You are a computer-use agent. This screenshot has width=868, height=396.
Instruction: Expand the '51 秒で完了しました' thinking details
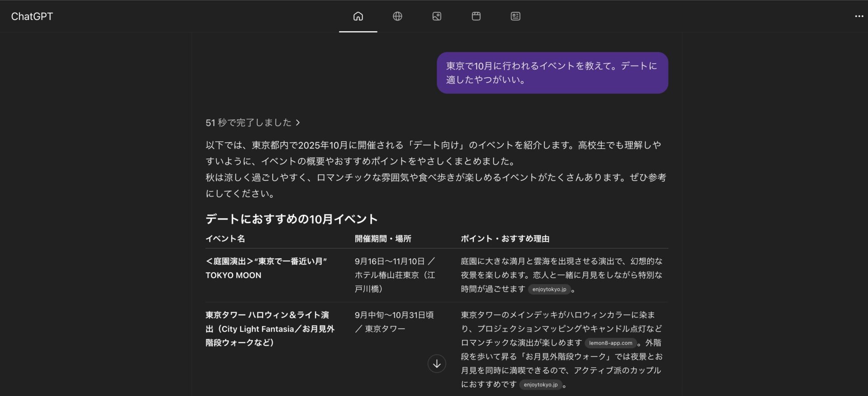coord(252,122)
